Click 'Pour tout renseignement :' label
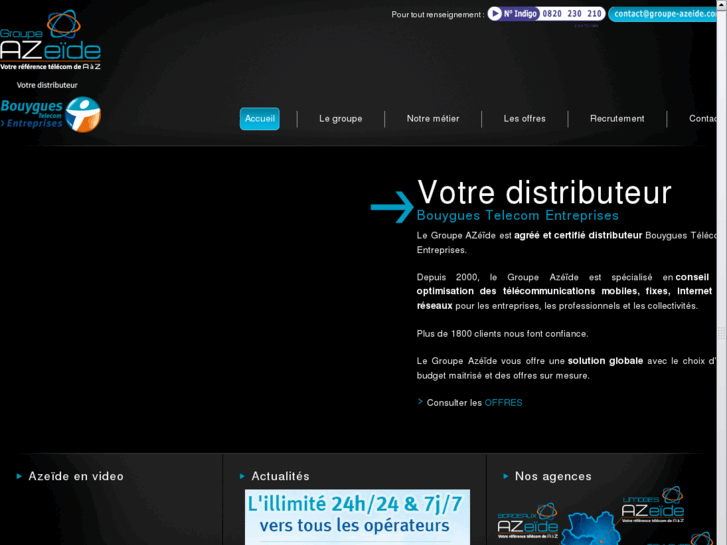 [438, 15]
